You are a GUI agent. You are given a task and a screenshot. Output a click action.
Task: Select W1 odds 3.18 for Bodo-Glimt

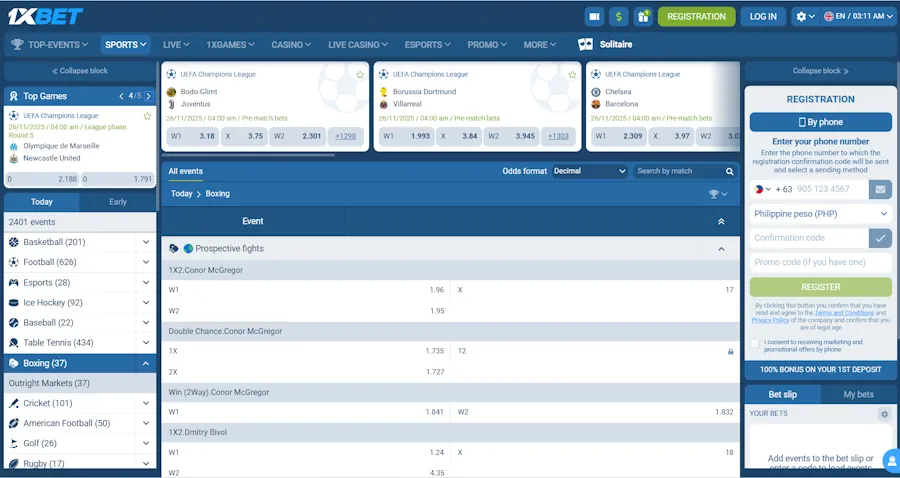click(x=192, y=137)
